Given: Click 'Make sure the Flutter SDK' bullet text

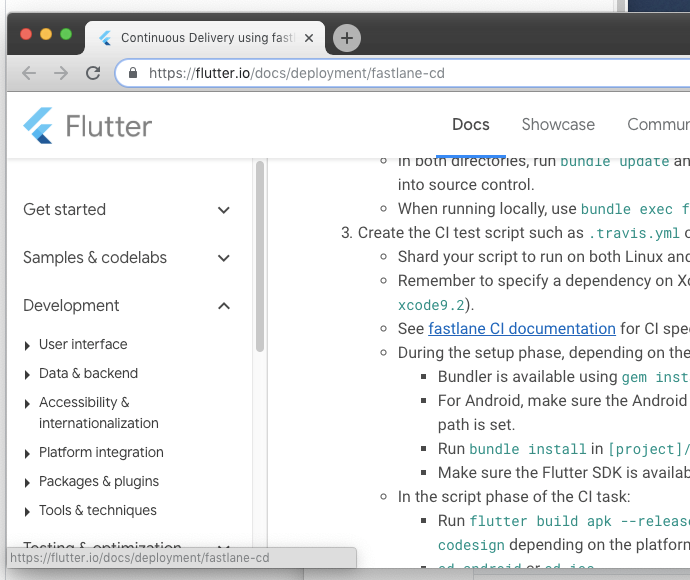Looking at the screenshot, I should (x=564, y=473).
